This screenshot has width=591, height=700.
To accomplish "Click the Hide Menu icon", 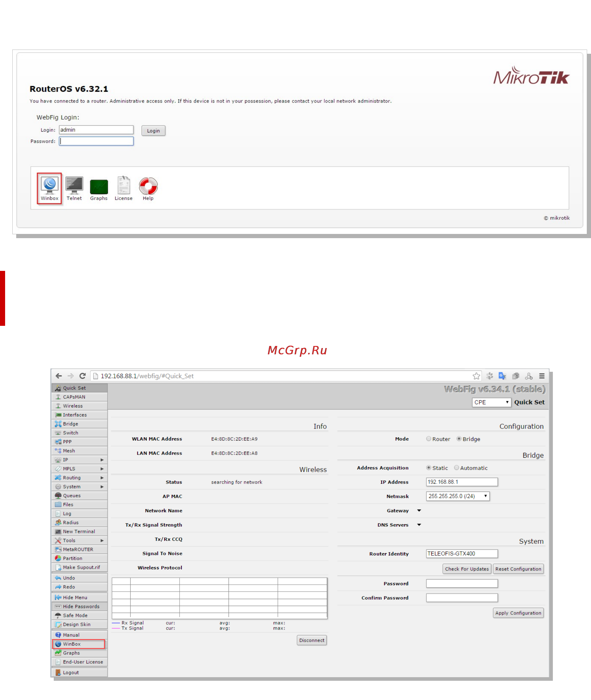I will tap(58, 598).
